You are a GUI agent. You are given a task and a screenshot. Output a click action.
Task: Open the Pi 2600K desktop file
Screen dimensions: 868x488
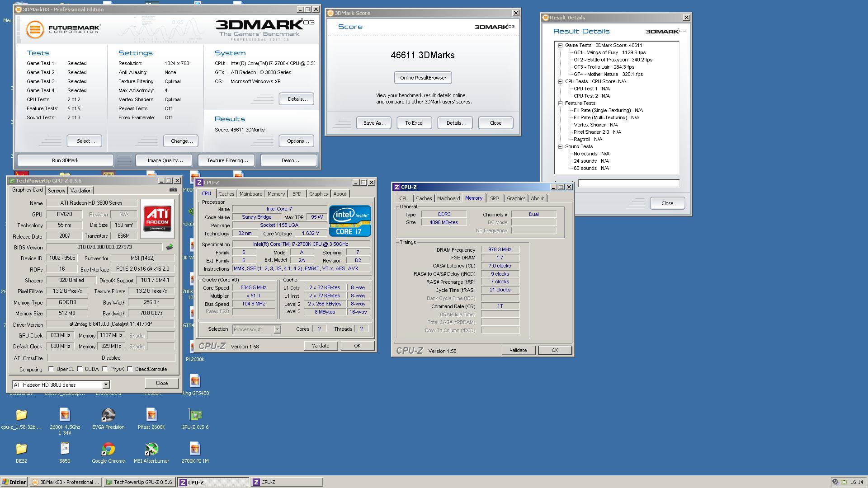(195, 351)
